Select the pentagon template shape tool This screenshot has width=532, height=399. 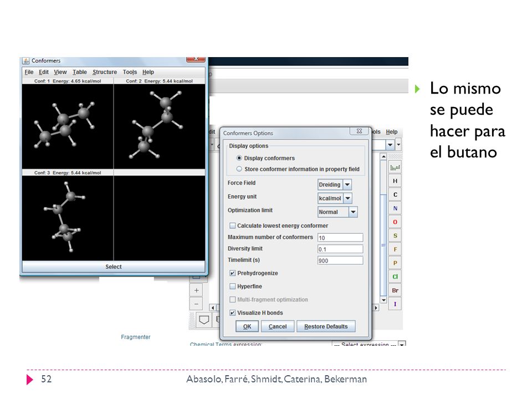(203, 320)
